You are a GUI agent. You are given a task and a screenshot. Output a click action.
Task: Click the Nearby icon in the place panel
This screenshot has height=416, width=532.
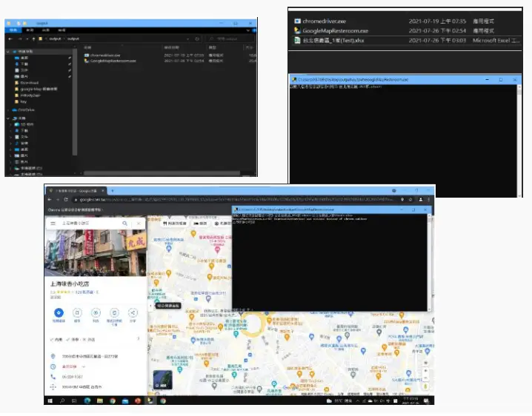click(96, 313)
